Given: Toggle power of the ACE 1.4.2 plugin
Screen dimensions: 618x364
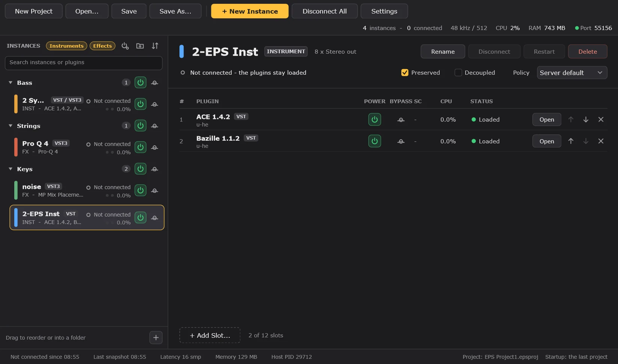Looking at the screenshot, I should (x=374, y=119).
